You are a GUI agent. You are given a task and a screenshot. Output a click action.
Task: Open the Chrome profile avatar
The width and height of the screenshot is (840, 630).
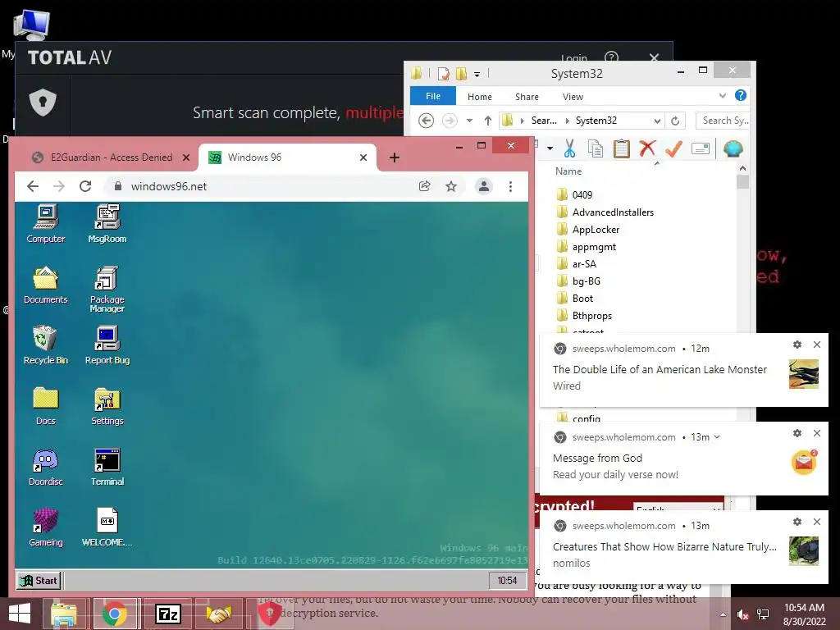(484, 186)
